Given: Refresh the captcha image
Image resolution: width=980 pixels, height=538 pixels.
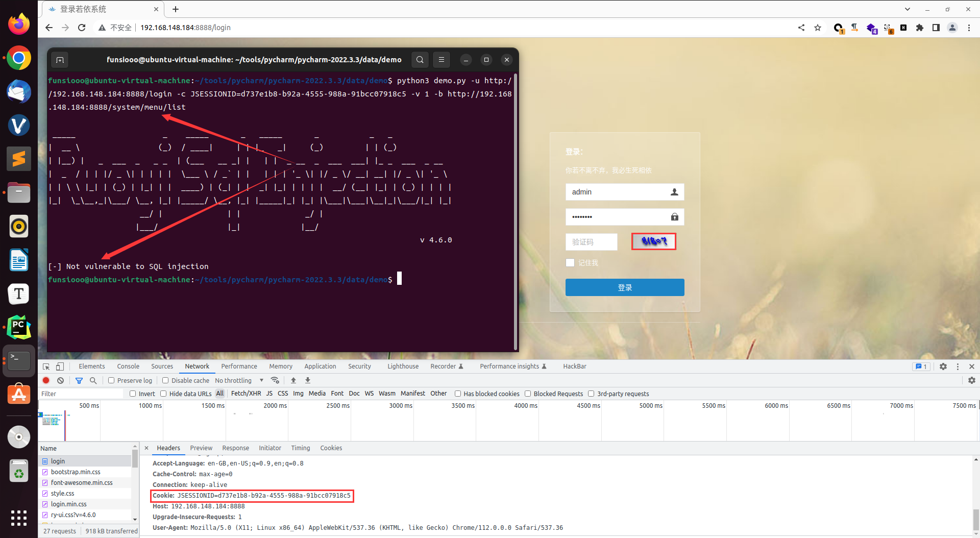Looking at the screenshot, I should (x=654, y=241).
